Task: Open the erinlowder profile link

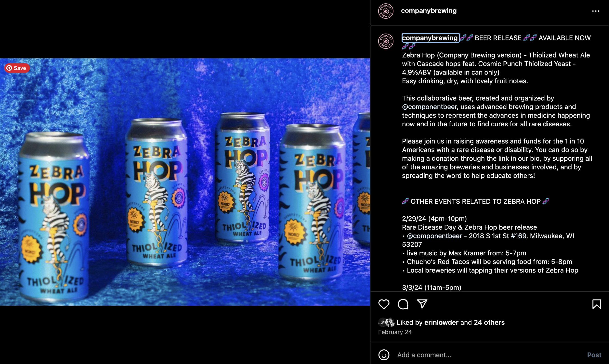Action: [x=441, y=322]
